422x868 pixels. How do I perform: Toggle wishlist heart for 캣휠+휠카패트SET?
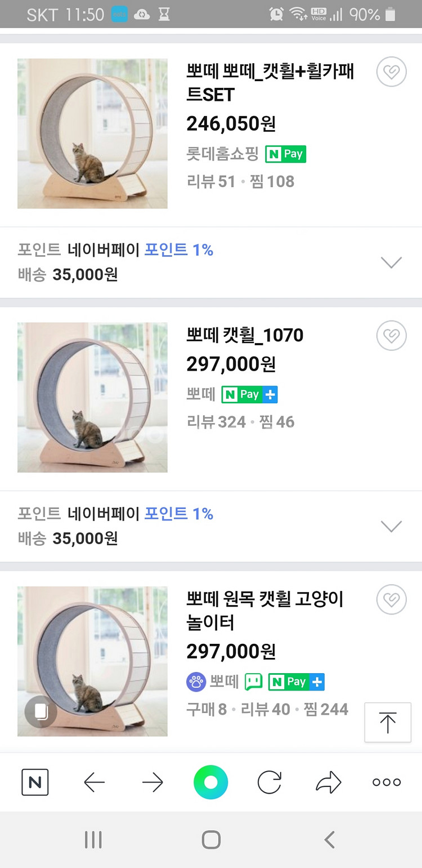point(391,72)
